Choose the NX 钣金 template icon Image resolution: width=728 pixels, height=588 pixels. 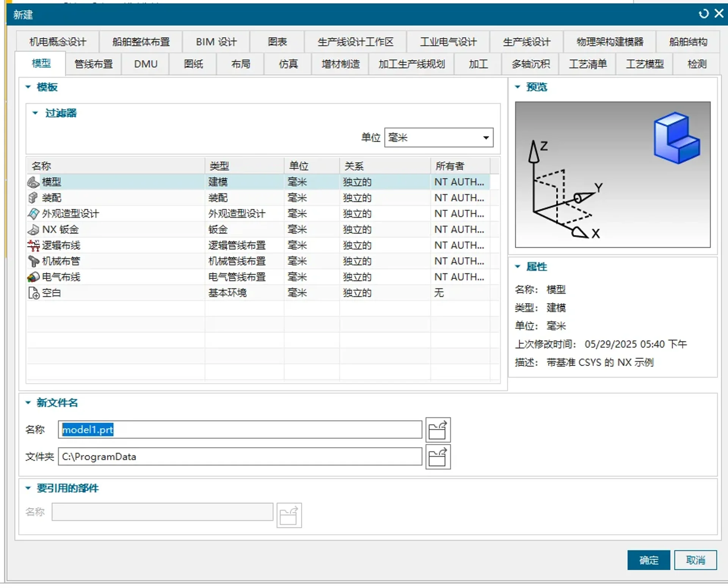point(33,230)
